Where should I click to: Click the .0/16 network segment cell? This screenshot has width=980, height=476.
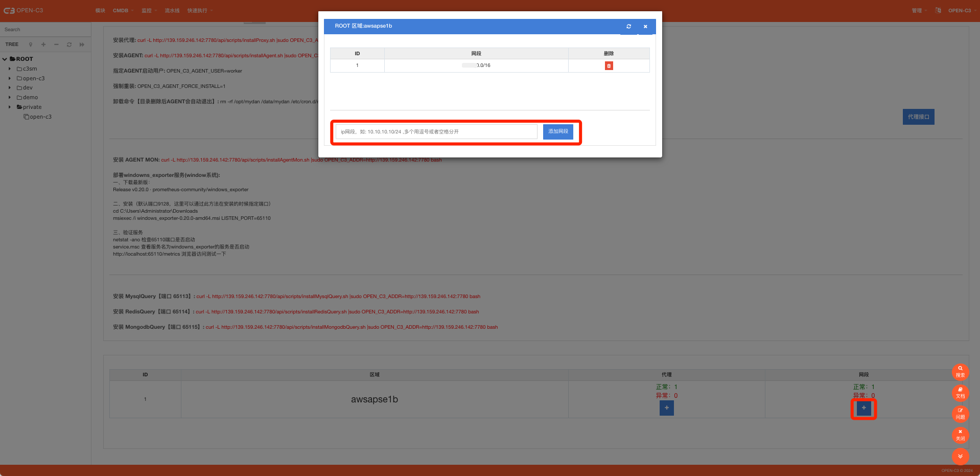tap(476, 65)
